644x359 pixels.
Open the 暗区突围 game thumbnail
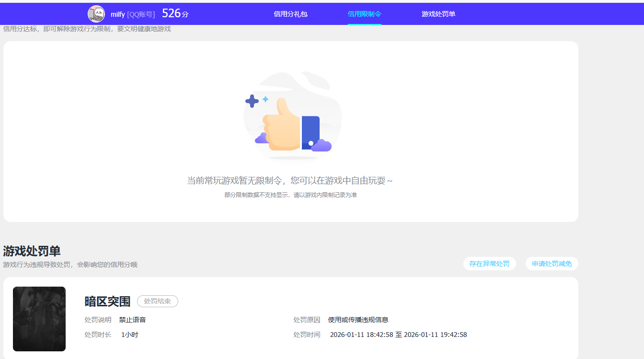(x=39, y=319)
